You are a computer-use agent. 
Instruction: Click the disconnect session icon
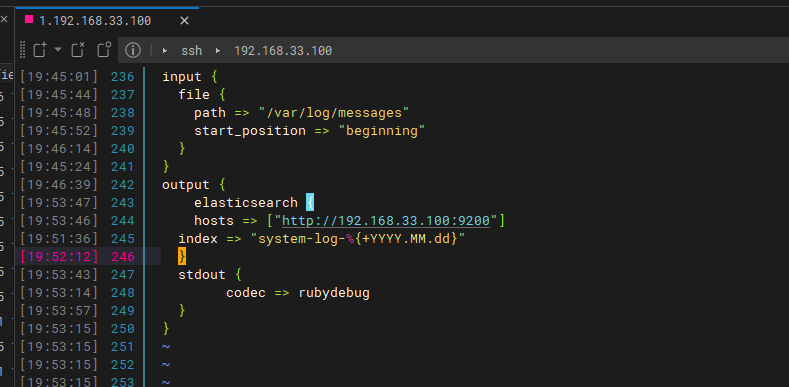click(x=77, y=50)
